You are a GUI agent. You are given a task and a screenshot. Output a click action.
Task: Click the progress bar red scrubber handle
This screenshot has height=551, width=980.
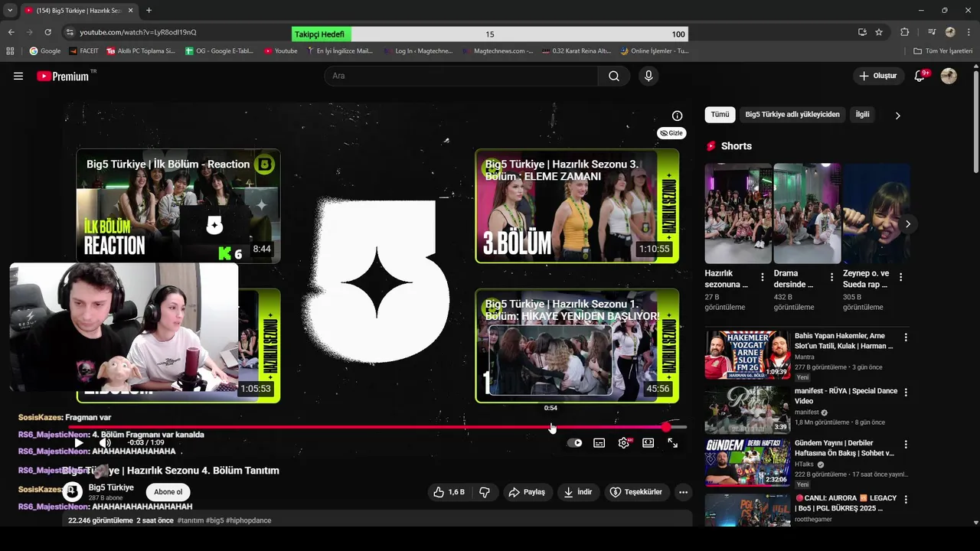(666, 427)
